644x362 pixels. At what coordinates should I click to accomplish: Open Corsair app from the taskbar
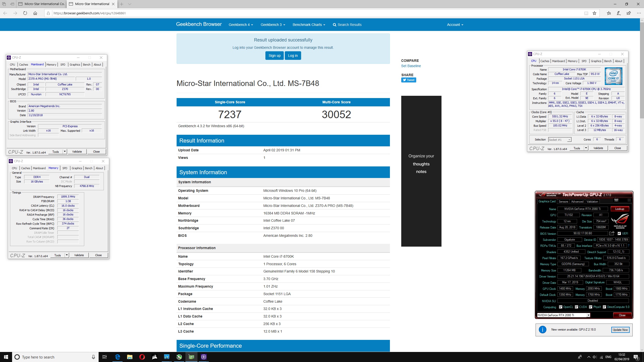coord(154,357)
